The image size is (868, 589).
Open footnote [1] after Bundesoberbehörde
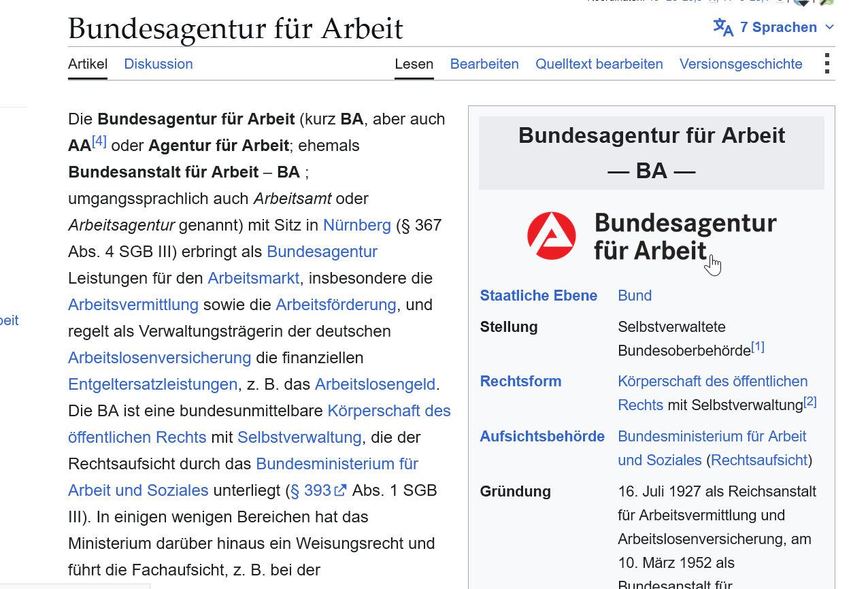pyautogui.click(x=758, y=347)
